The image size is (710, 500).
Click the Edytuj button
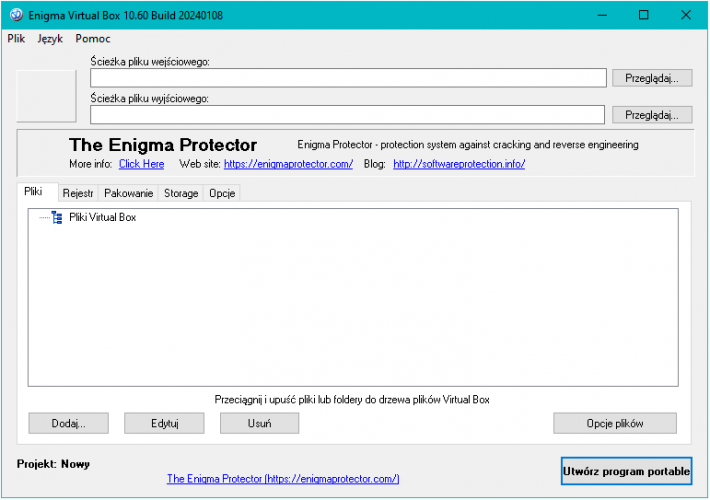coord(164,423)
